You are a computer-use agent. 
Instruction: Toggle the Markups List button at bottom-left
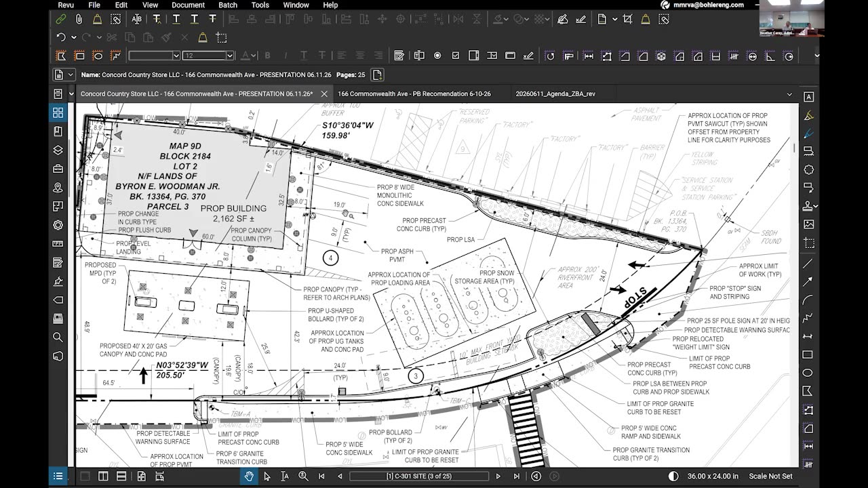click(58, 476)
